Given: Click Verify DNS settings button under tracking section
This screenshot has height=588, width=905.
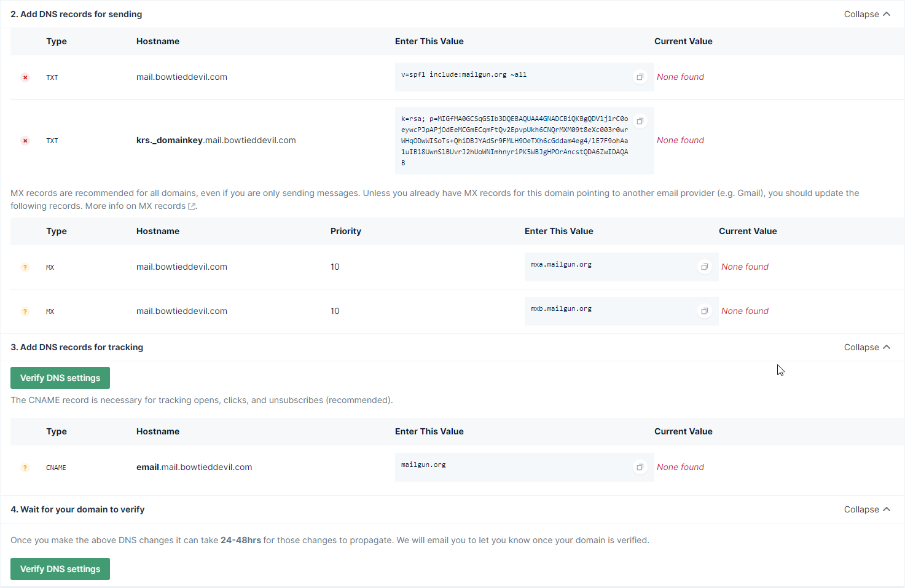Looking at the screenshot, I should tap(60, 378).
